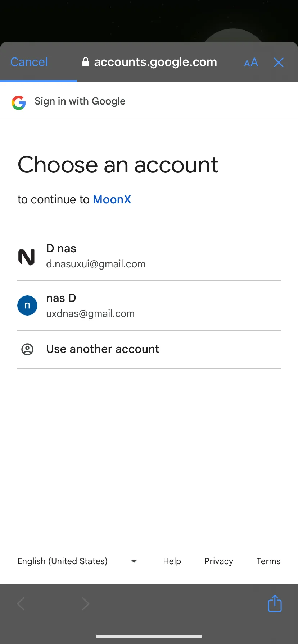Click the person icon beside Use another account
Viewport: 298px width, 644px height.
pyautogui.click(x=27, y=349)
